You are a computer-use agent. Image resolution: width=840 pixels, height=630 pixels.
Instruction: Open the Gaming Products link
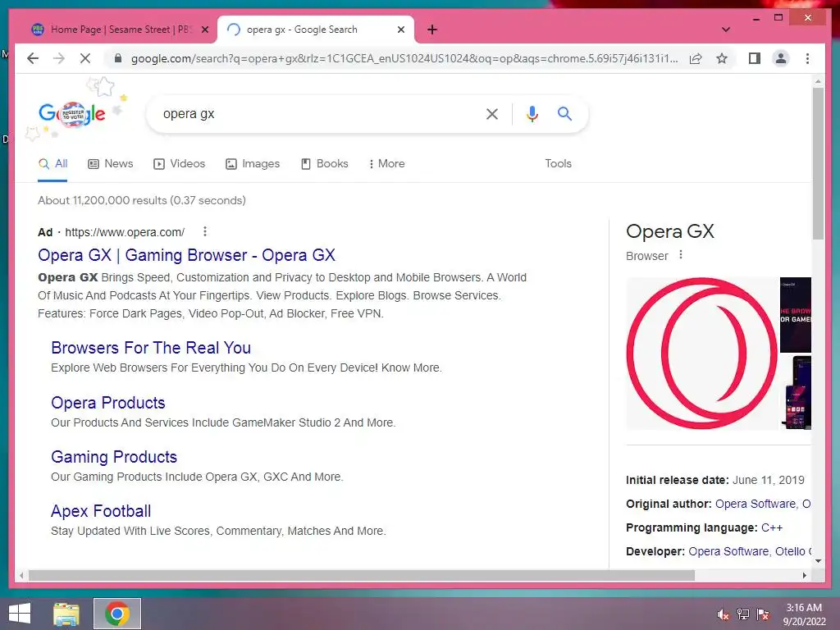point(113,457)
